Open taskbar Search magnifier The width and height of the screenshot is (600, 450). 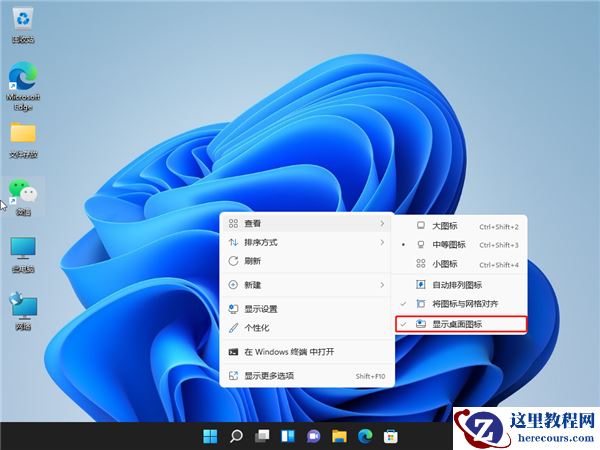tap(236, 436)
